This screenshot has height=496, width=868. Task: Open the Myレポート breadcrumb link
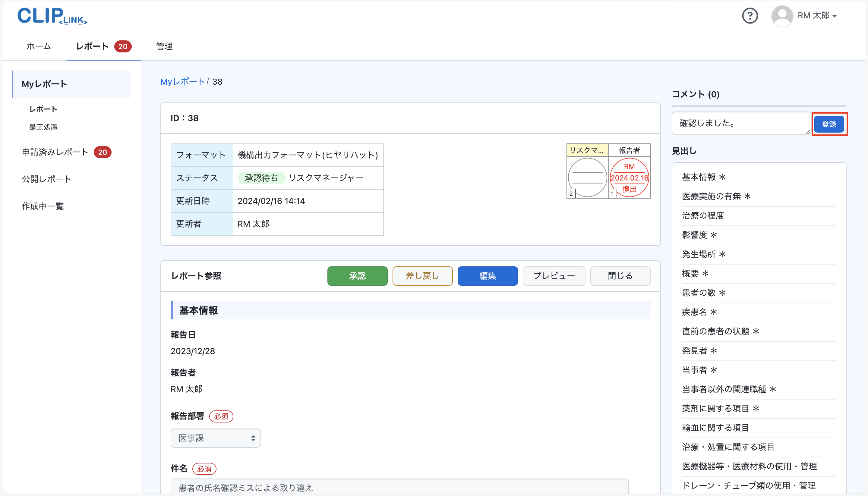[x=183, y=81]
